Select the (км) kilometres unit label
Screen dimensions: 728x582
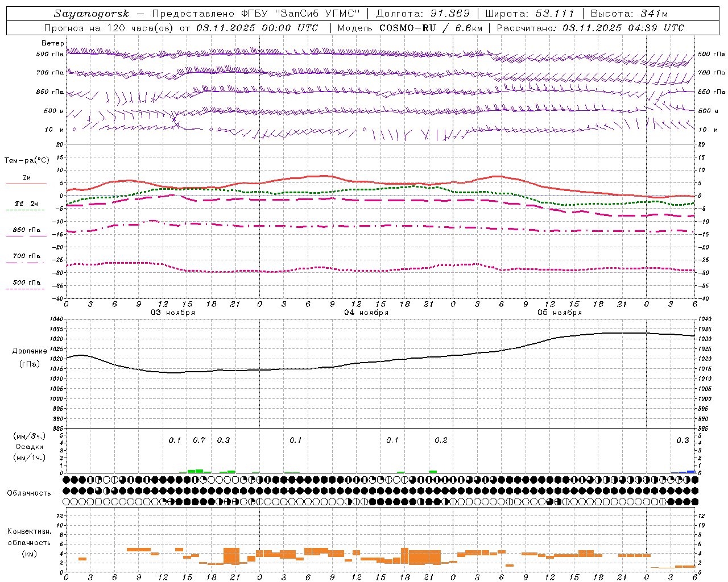[30, 553]
